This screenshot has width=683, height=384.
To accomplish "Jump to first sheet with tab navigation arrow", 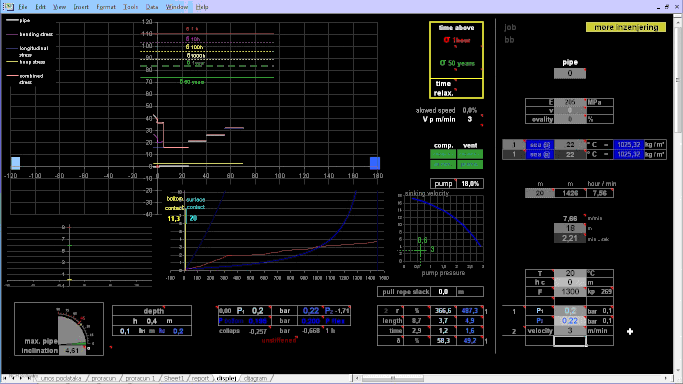I will [x=5, y=378].
